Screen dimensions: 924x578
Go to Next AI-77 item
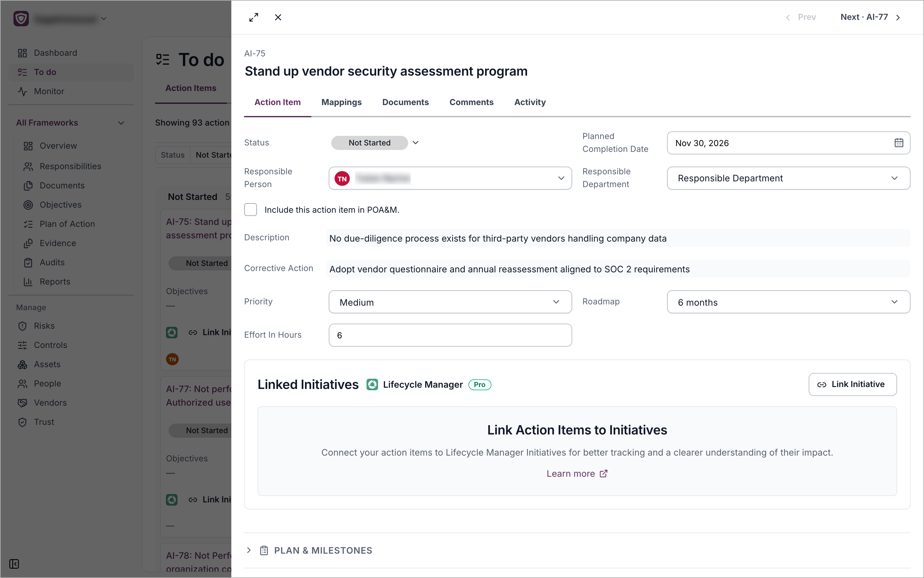pyautogui.click(x=870, y=17)
